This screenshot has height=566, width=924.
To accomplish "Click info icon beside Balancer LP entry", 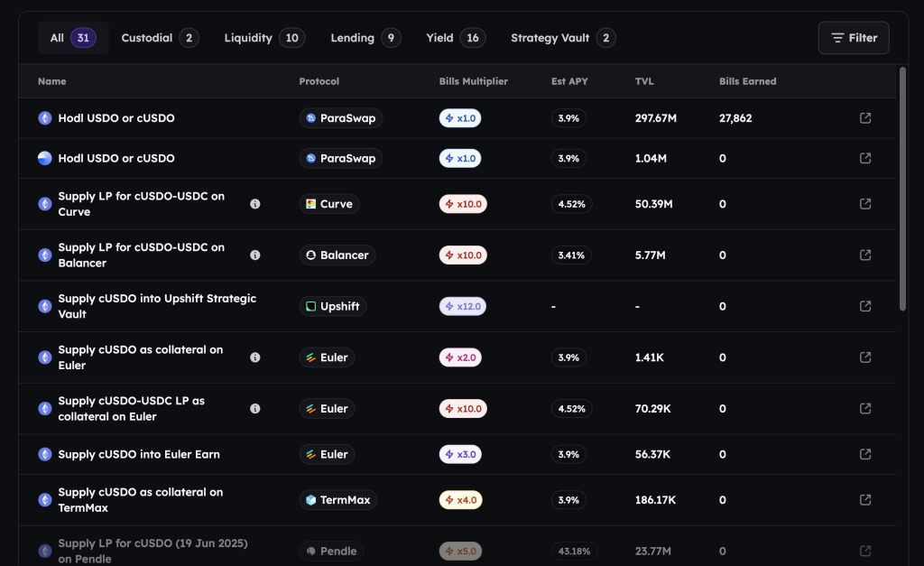I will tap(255, 255).
